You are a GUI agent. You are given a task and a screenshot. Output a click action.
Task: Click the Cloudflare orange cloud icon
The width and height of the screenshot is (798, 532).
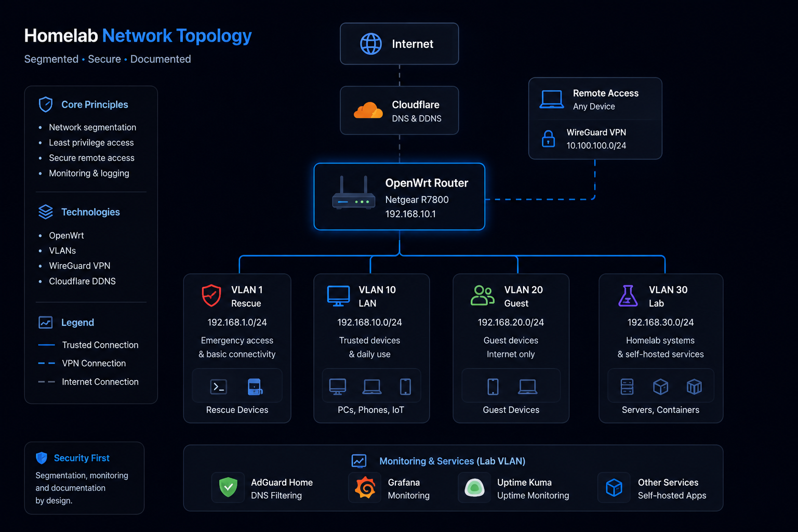click(368, 111)
